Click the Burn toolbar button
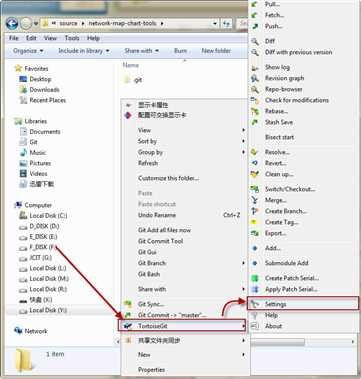 tap(180, 51)
